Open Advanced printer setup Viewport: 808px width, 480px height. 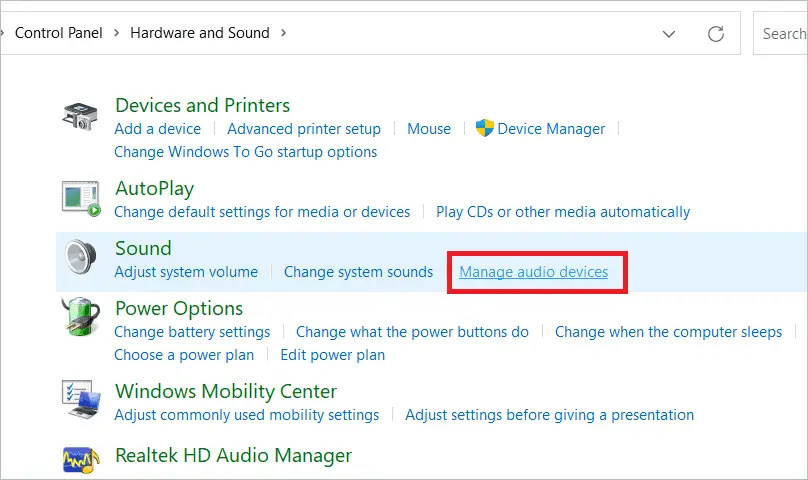(304, 128)
